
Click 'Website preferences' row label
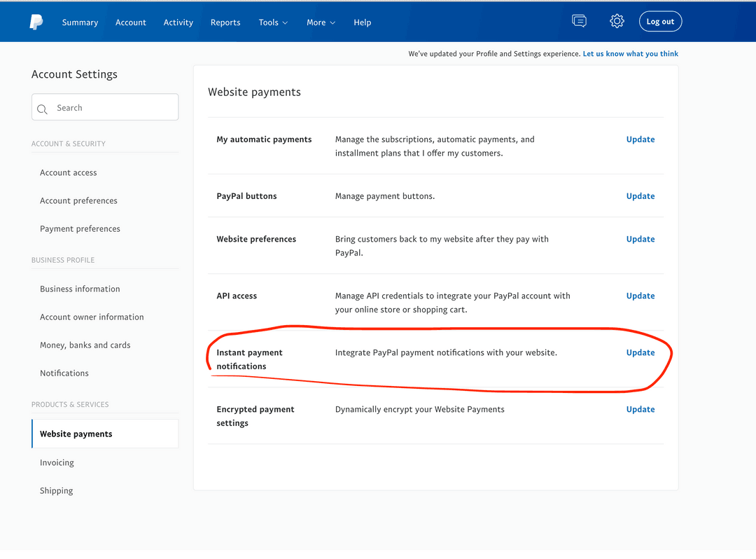256,240
